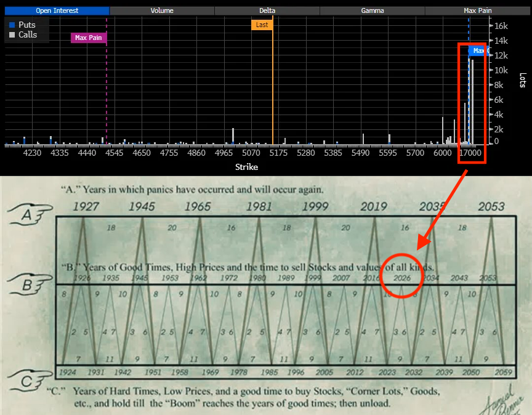Click the hard-times year 2012
532x415 pixels.
[x=355, y=373]
